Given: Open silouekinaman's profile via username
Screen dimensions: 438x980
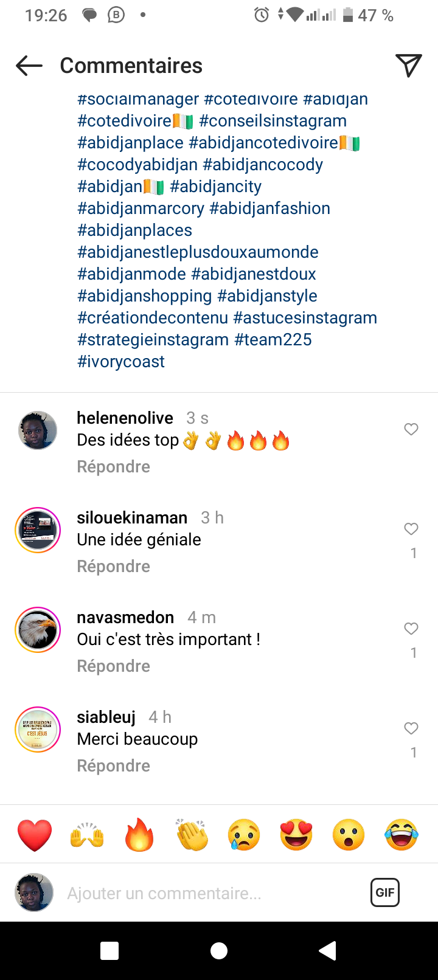Looking at the screenshot, I should [x=132, y=518].
